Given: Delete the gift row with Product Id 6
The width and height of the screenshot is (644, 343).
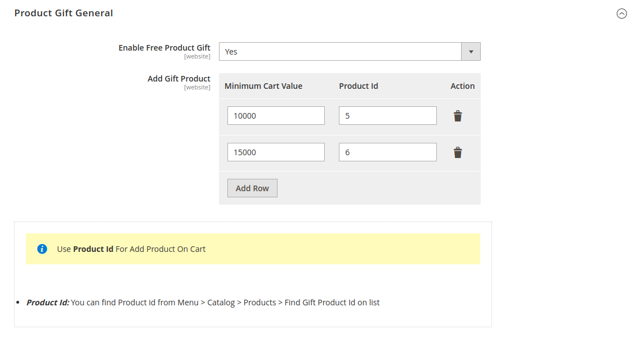Looking at the screenshot, I should pyautogui.click(x=458, y=152).
